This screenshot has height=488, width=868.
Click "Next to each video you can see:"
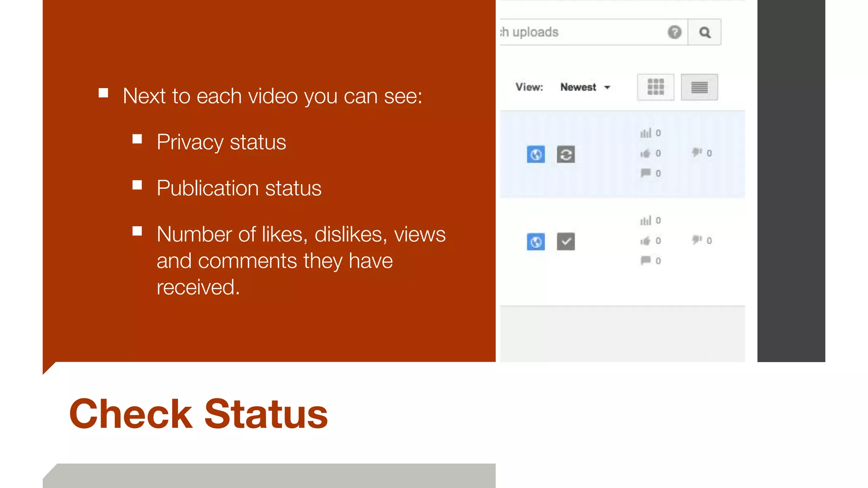(x=273, y=96)
